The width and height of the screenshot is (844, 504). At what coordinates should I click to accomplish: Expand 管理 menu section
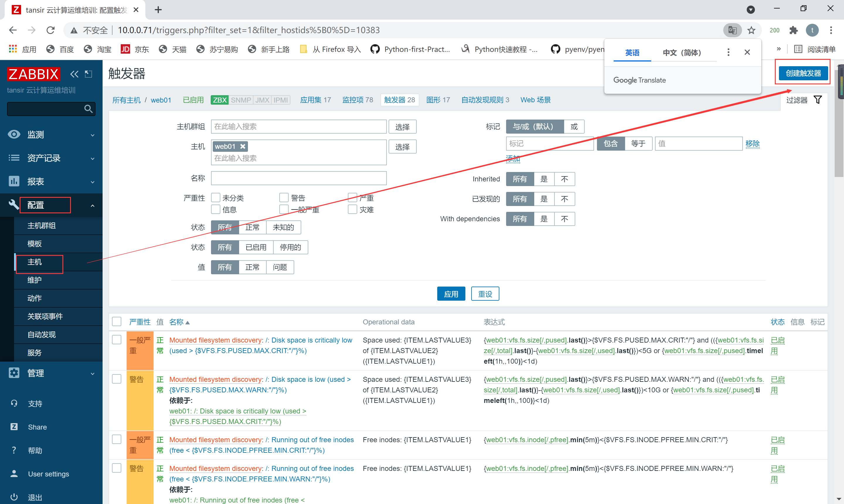[x=51, y=373]
